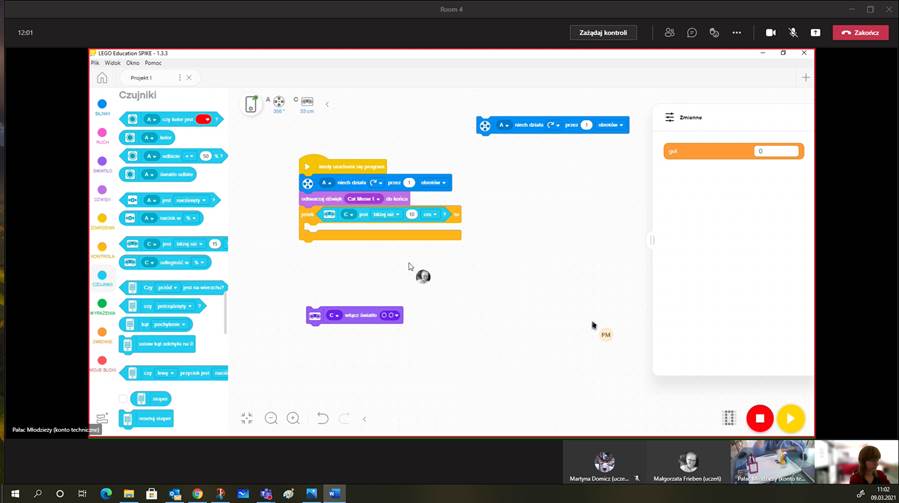The height and width of the screenshot is (503, 899).
Task: Open the hub connection icon
Action: point(251,104)
